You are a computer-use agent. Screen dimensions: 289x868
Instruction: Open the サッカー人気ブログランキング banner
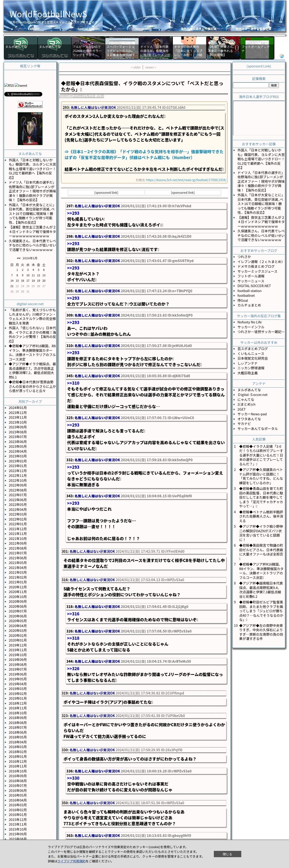pyautogui.click(x=30, y=105)
